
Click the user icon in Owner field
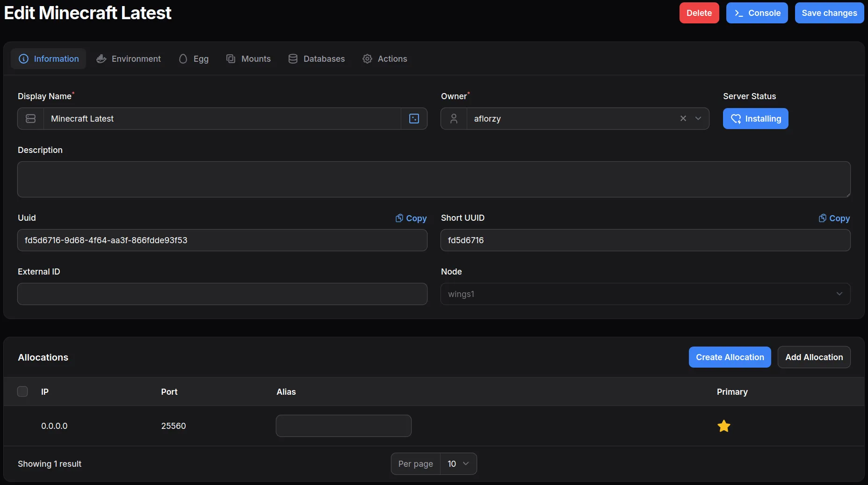pyautogui.click(x=454, y=119)
